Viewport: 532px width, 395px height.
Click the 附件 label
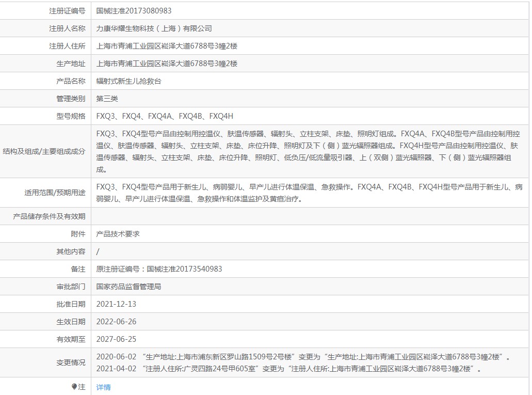point(78,234)
